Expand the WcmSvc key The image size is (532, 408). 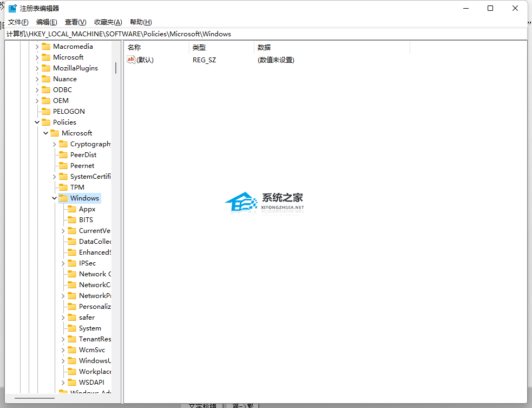tap(63, 350)
